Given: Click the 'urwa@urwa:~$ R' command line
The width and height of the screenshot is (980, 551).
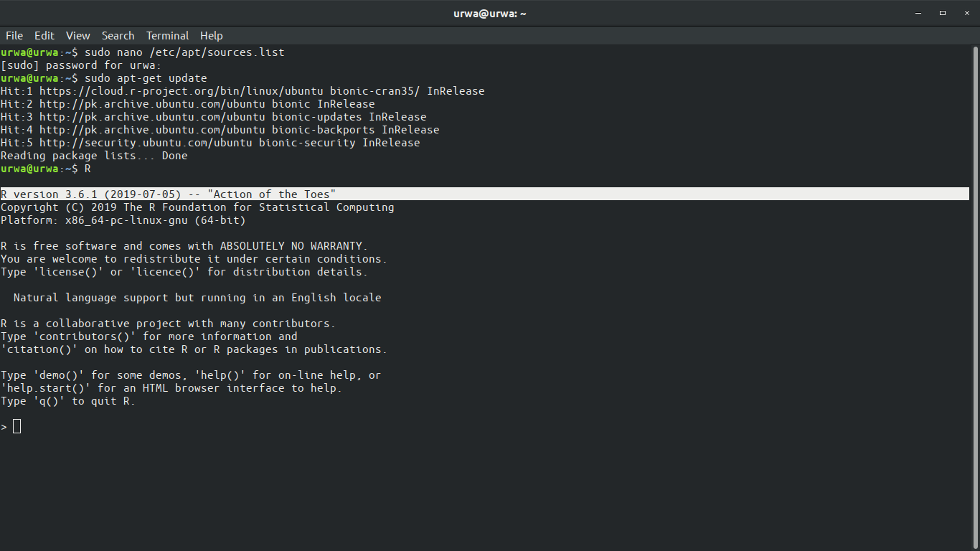Looking at the screenshot, I should [x=46, y=169].
